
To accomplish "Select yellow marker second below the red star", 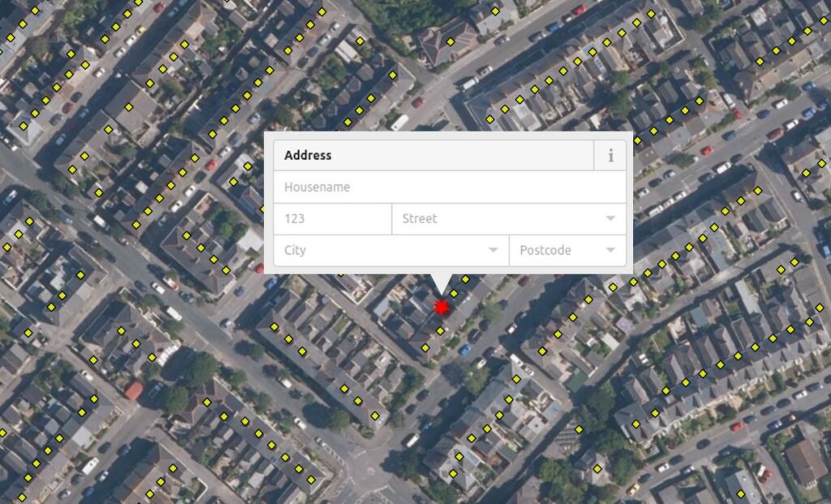I will [x=425, y=348].
